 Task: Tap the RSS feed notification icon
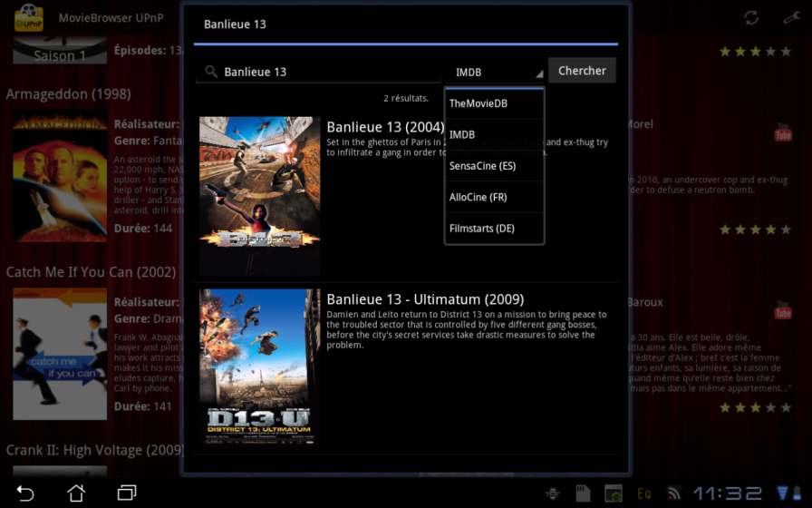673,493
